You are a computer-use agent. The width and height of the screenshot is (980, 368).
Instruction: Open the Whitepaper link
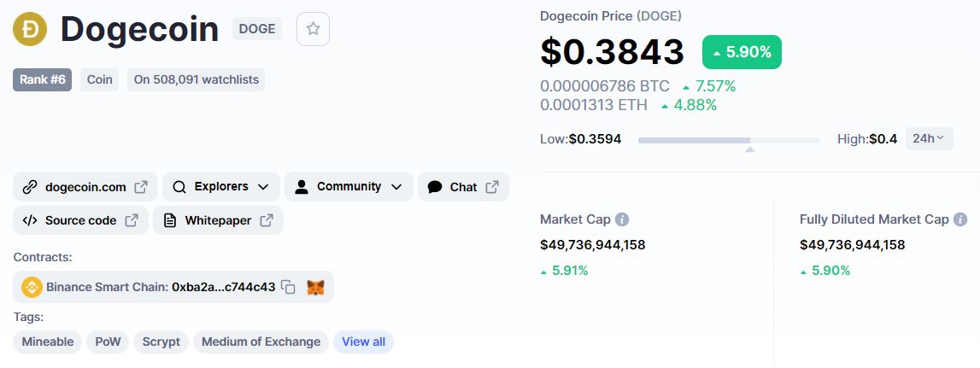[x=218, y=220]
